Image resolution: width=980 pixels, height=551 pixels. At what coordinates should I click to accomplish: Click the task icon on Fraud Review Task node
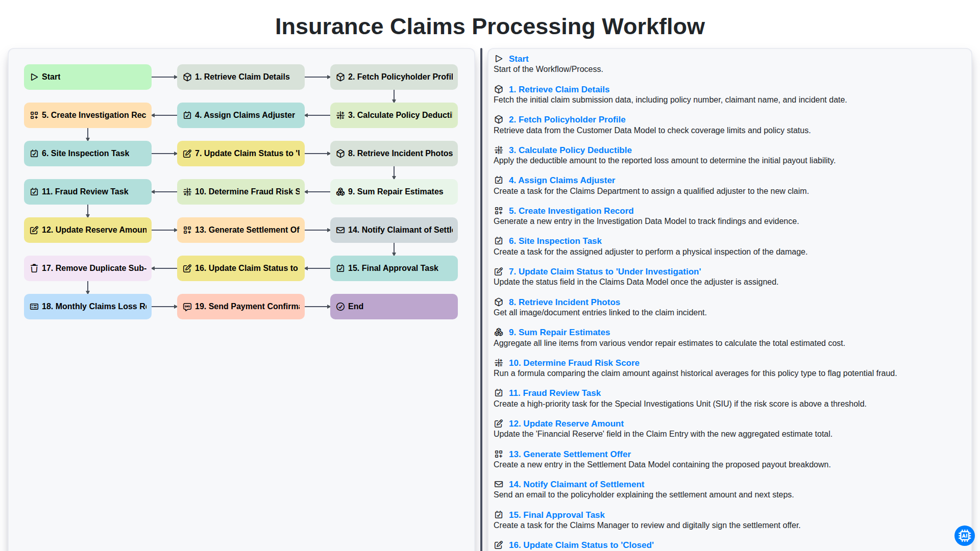coord(34,192)
